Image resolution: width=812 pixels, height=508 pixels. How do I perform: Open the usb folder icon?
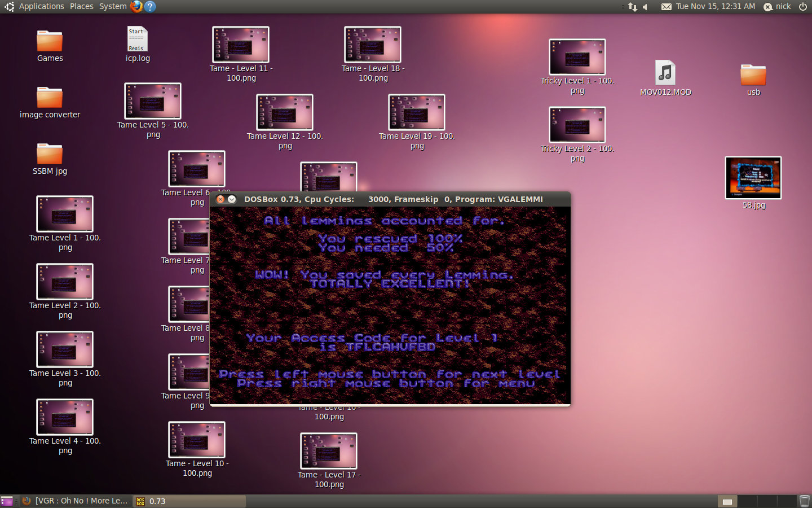(x=753, y=76)
